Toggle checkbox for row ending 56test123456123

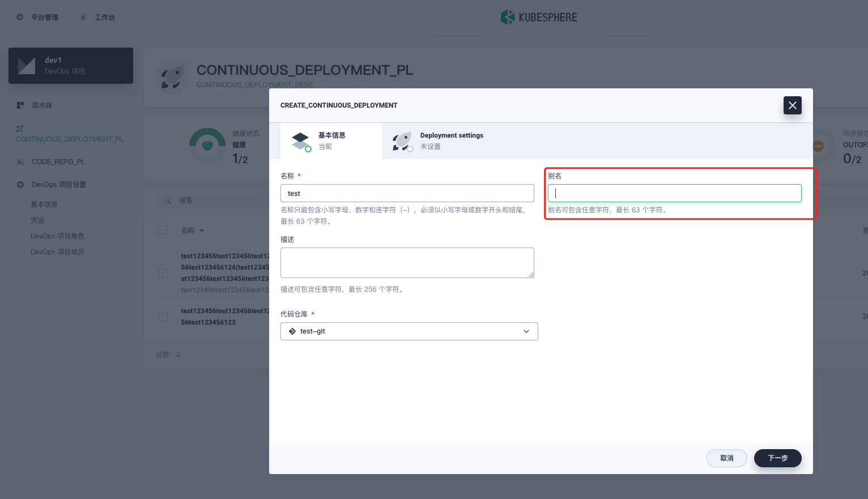click(x=163, y=317)
